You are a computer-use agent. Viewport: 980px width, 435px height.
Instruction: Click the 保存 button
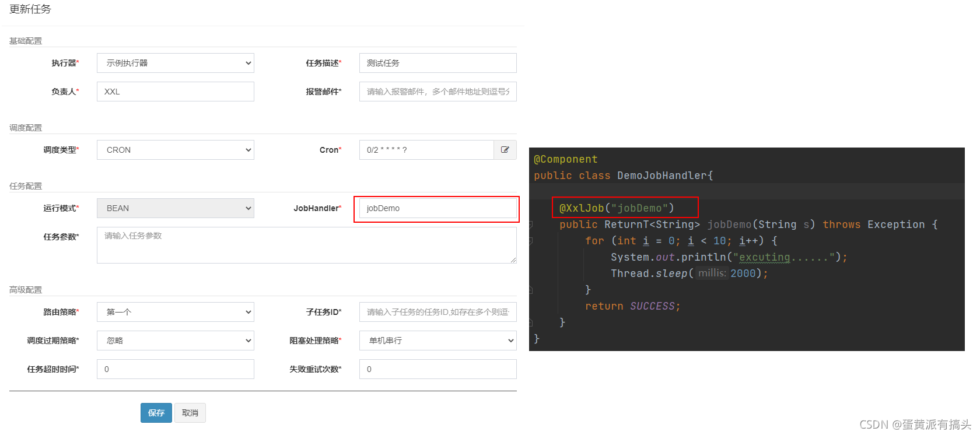point(156,413)
